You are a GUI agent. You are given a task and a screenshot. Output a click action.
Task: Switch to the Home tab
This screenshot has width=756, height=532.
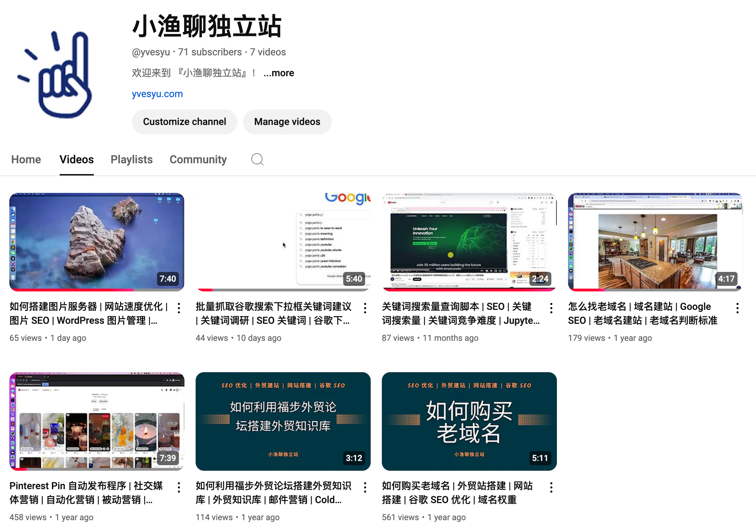(x=26, y=159)
